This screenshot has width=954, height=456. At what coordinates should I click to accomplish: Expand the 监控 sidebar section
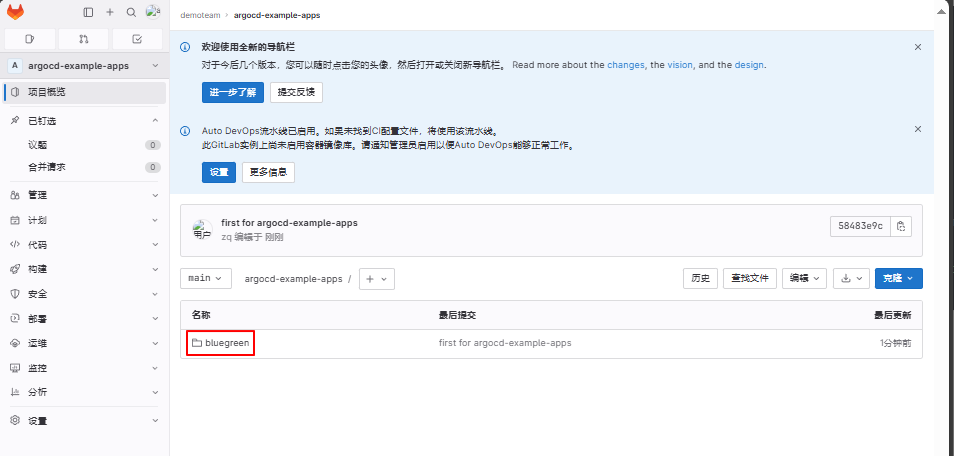click(85, 368)
